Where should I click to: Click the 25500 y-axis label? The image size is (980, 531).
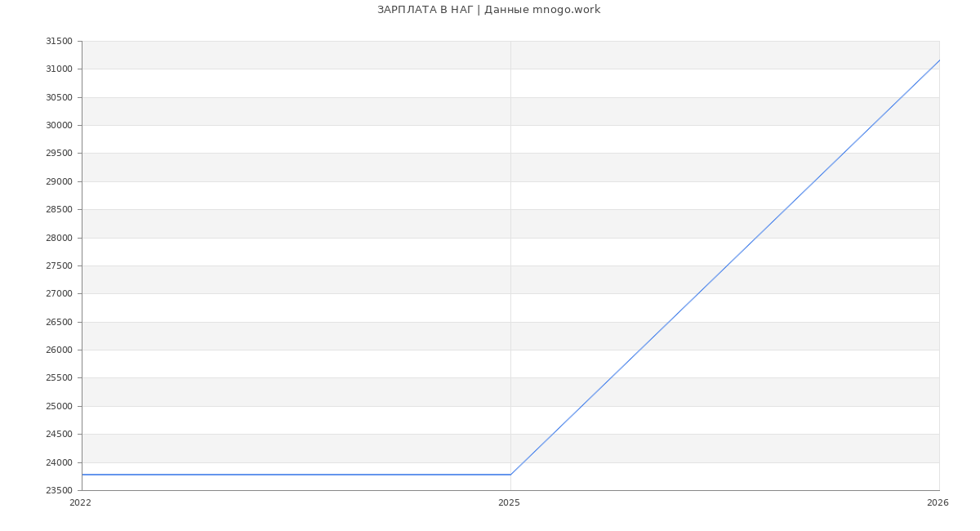click(59, 378)
